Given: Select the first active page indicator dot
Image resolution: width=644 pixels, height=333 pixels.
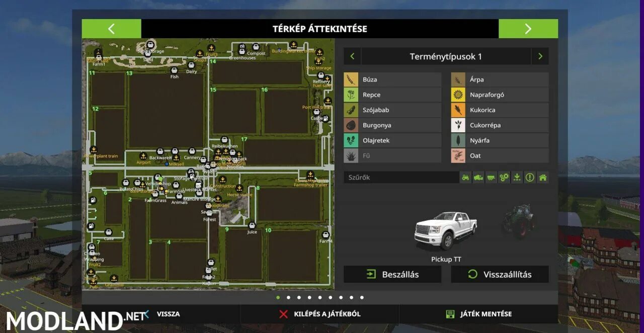Looking at the screenshot, I should pos(278,297).
